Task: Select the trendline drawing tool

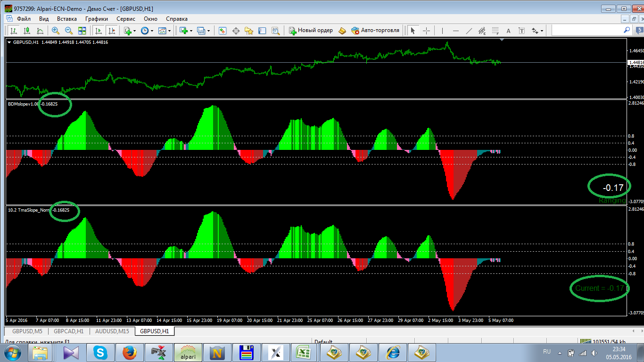Action: 469,31
